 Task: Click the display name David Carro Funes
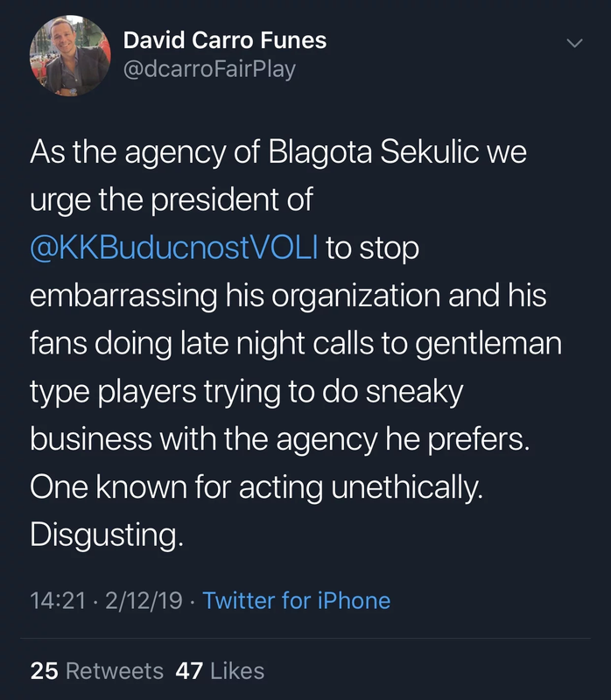tap(224, 39)
